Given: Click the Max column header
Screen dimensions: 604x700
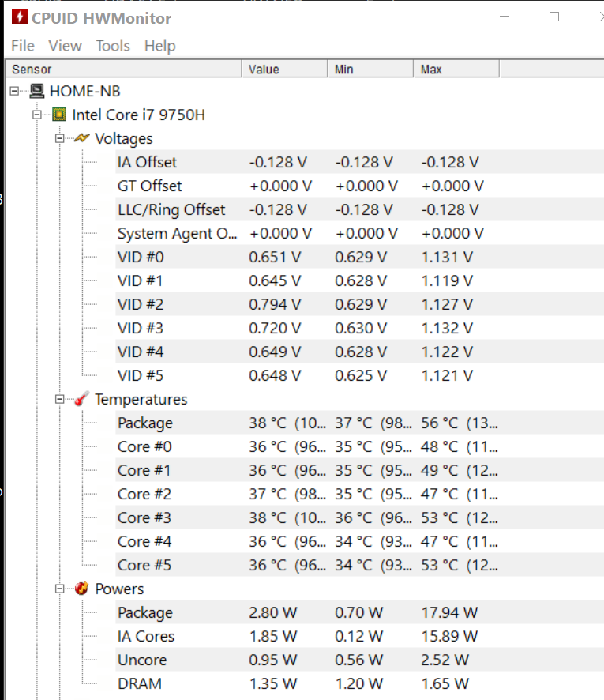Looking at the screenshot, I should [x=456, y=70].
